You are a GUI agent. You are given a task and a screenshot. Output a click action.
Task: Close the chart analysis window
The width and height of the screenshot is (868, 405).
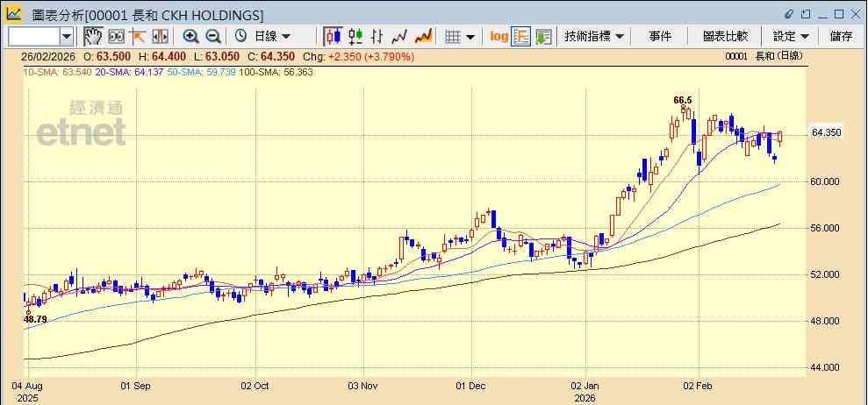tap(855, 14)
